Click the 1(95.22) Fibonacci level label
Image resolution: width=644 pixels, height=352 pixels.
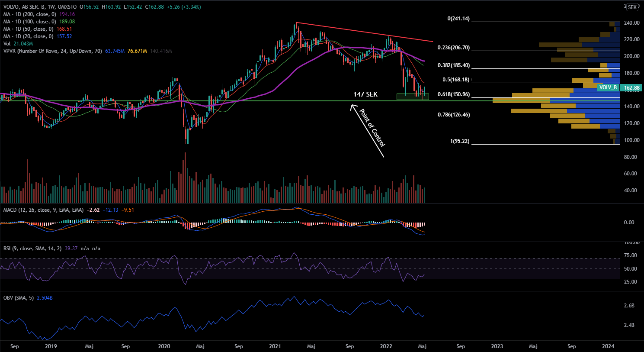(x=459, y=141)
